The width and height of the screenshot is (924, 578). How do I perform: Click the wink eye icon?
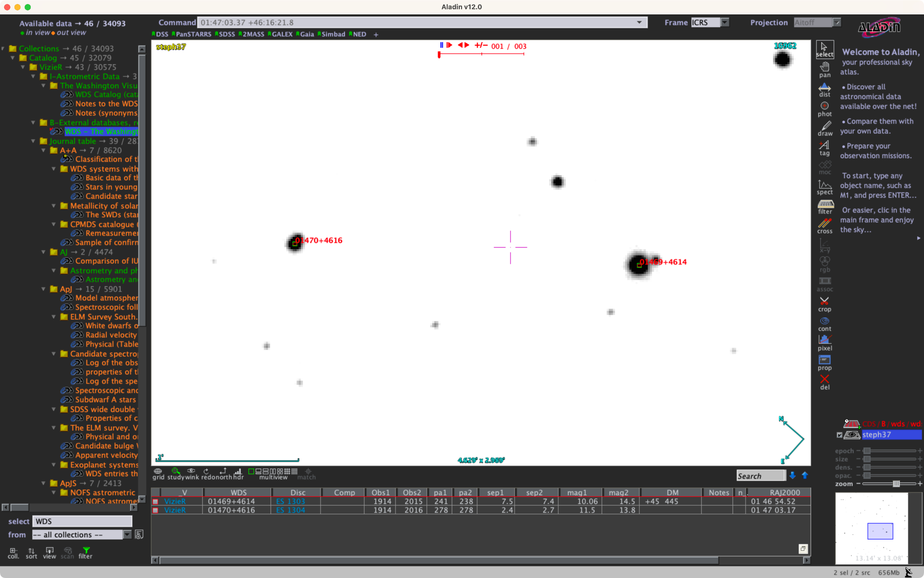tap(192, 474)
